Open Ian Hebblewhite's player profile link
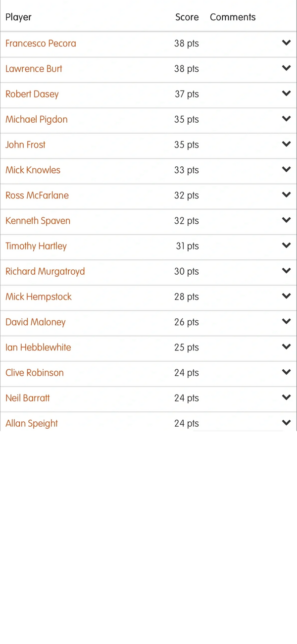The width and height of the screenshot is (297, 644). click(38, 347)
